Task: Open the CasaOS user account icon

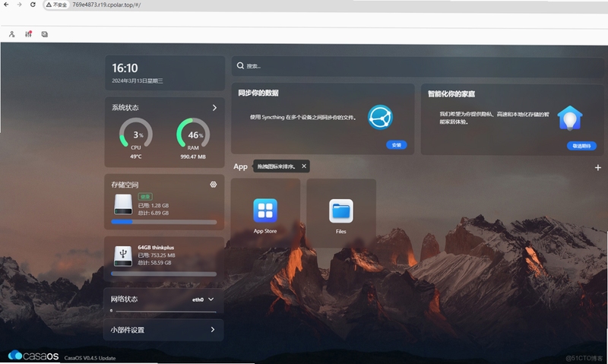Action: [12, 34]
